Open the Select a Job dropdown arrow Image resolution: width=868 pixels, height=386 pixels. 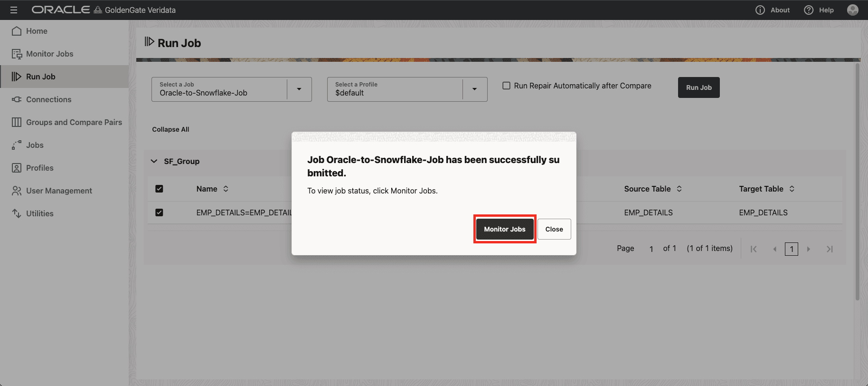(299, 89)
